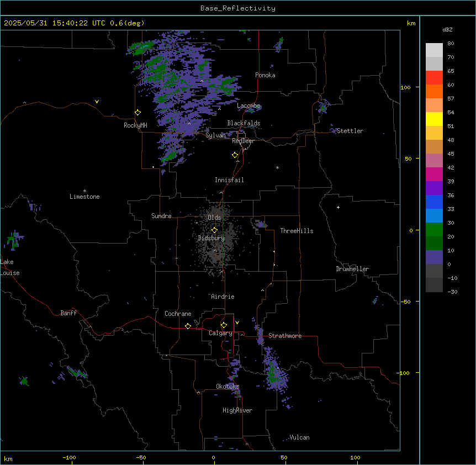Viewport: 476px width, 465px height.
Task: Click the Innisfail city label
Action: pyautogui.click(x=229, y=180)
